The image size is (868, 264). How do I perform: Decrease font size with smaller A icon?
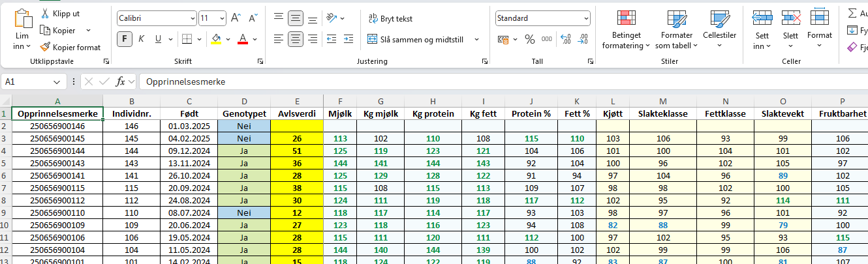tap(253, 18)
